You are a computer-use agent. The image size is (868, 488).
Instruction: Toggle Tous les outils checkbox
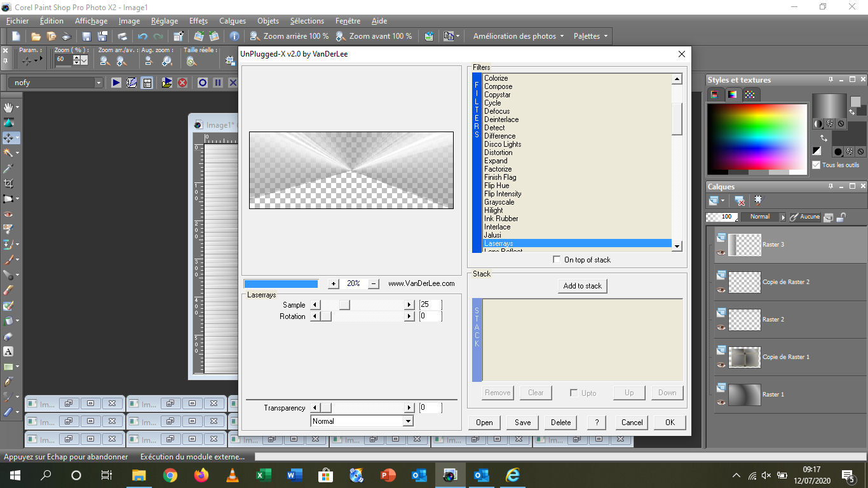click(x=816, y=165)
